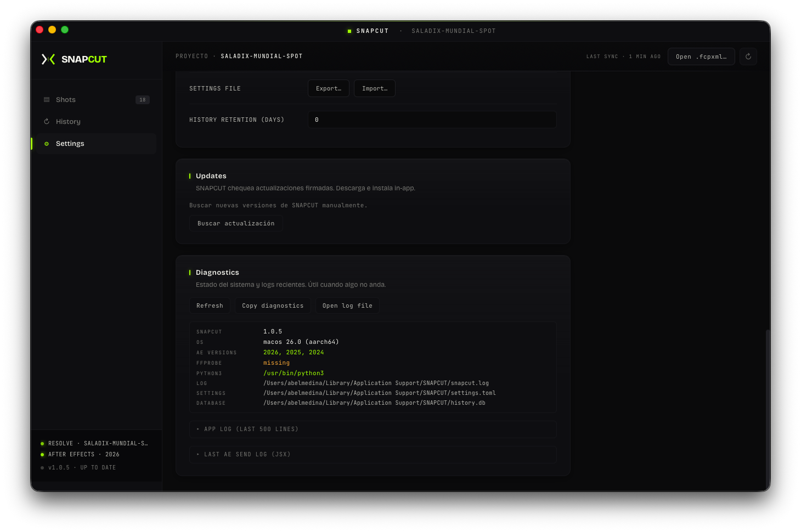Click the AE versions '2026, 2025, 2024'
The image size is (801, 532).
[x=294, y=353]
